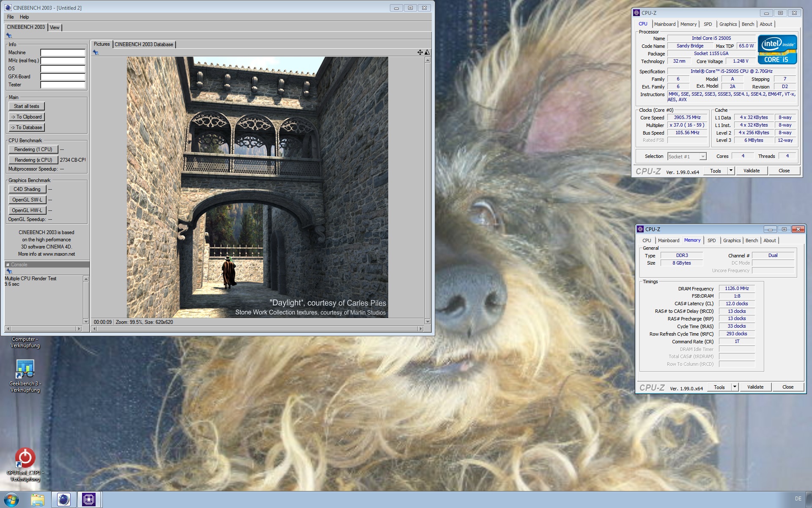Run the OpenGL HW-L test
812x508 pixels.
coord(27,210)
